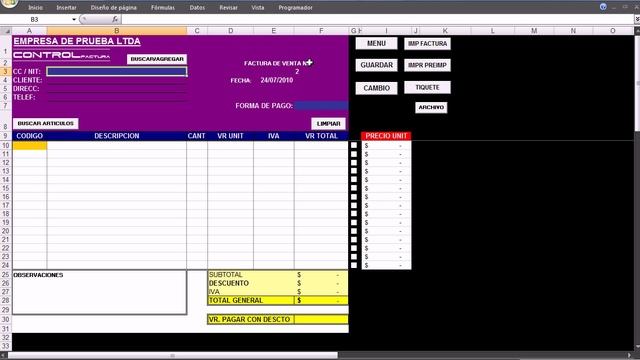Image resolution: width=640 pixels, height=360 pixels.
Task: Open the Datos ribbon tab
Action: (197, 7)
